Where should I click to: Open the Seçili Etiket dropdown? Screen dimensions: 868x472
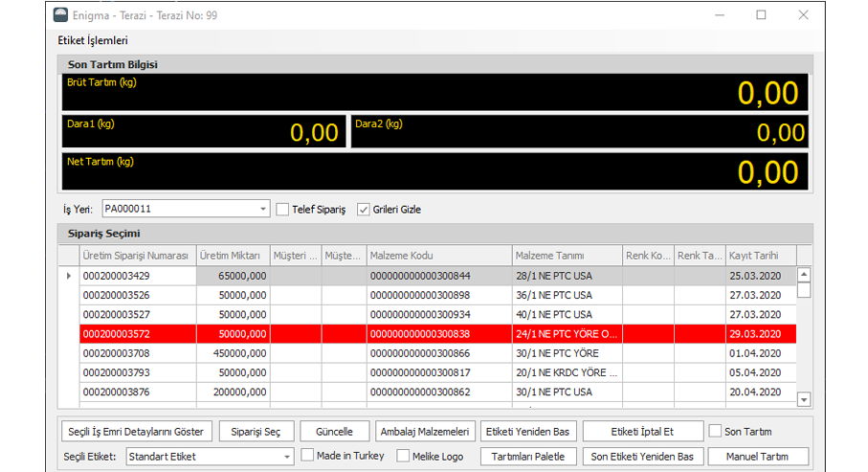click(x=287, y=457)
